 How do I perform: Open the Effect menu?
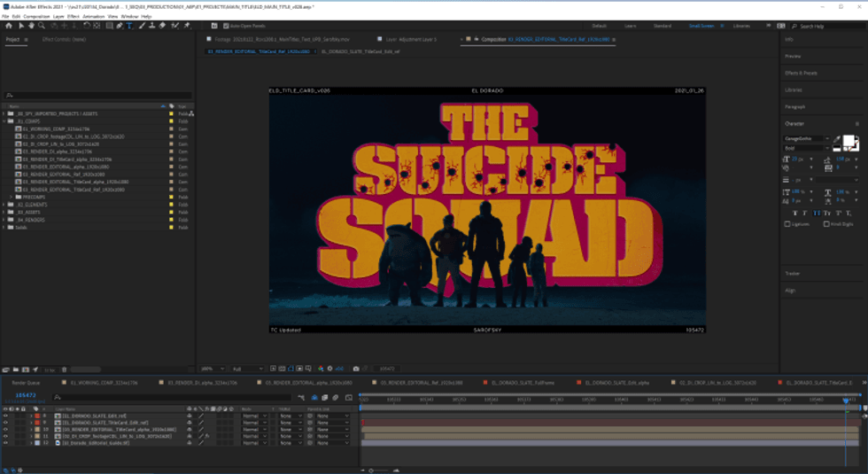point(73,17)
